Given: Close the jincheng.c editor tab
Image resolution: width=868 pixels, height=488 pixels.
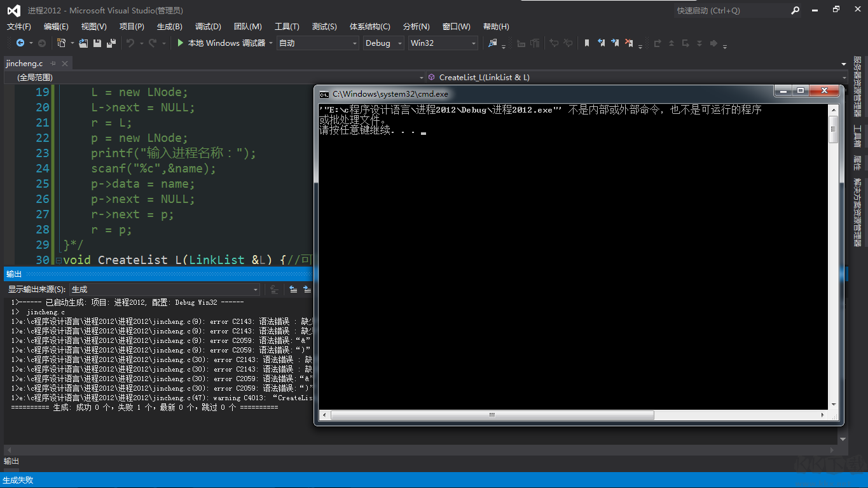Looking at the screenshot, I should [65, 64].
